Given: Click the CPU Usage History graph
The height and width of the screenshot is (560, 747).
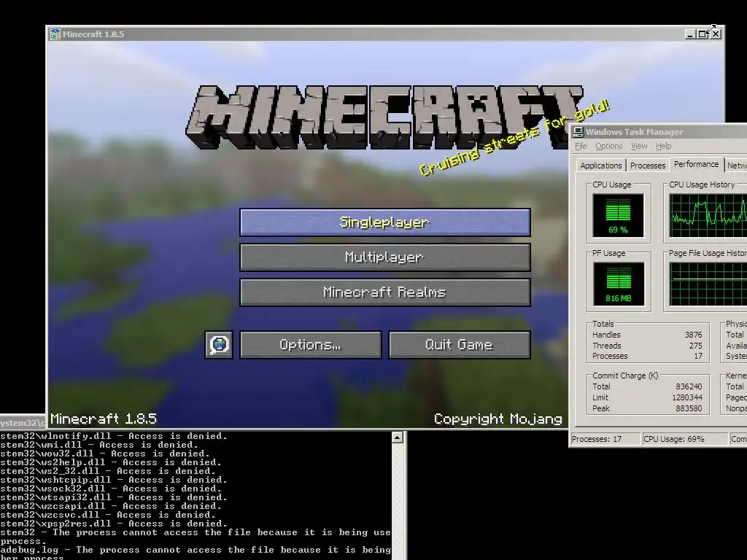Looking at the screenshot, I should (708, 216).
